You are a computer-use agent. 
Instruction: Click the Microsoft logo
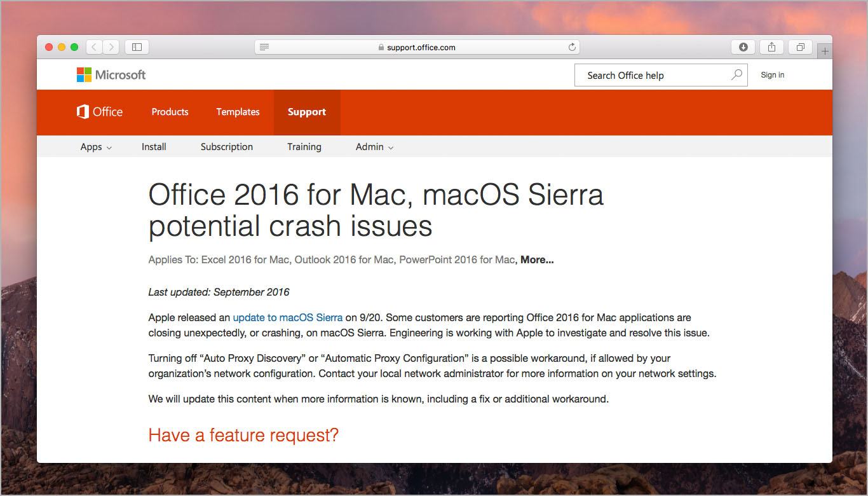[111, 75]
